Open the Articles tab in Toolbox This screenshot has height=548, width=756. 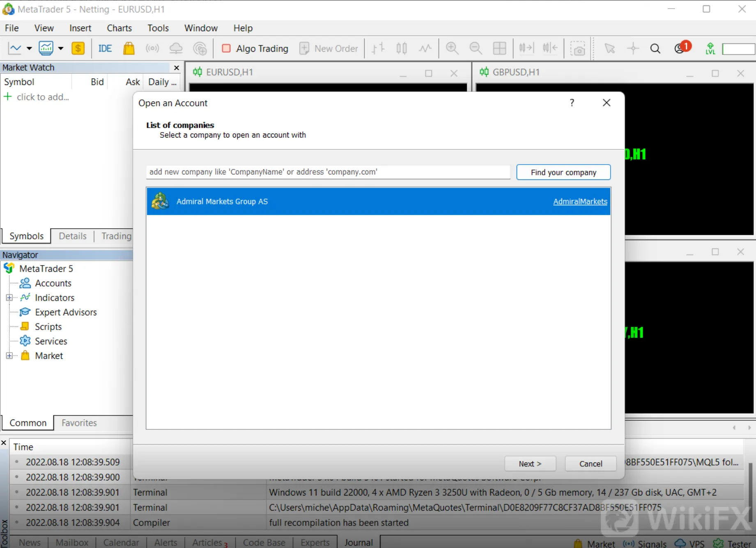[209, 542]
